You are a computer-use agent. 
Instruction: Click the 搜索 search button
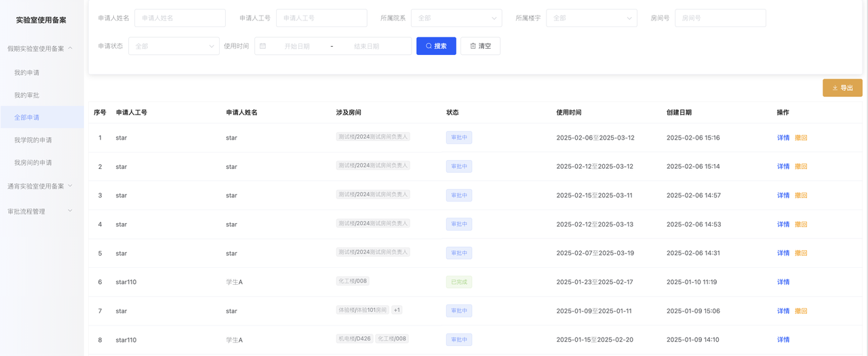coord(436,46)
